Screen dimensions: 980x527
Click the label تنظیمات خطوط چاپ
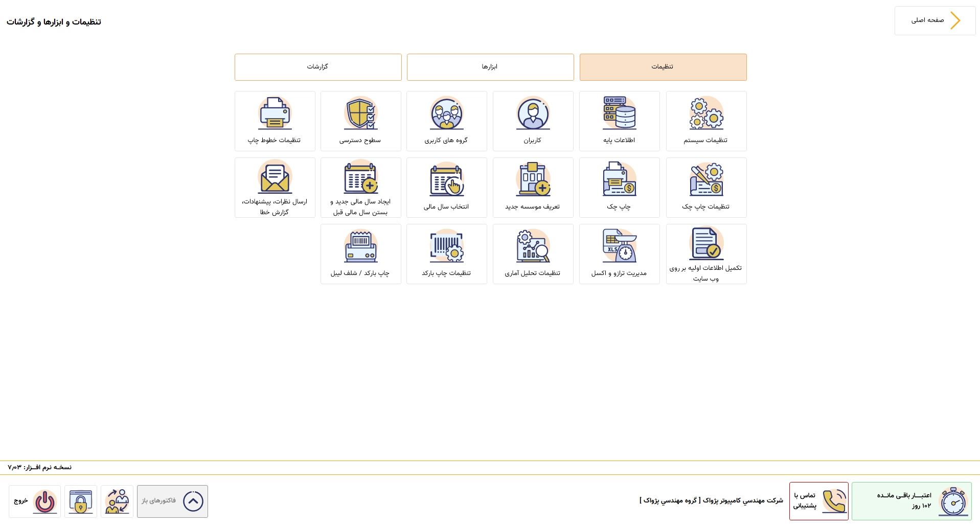(x=274, y=141)
